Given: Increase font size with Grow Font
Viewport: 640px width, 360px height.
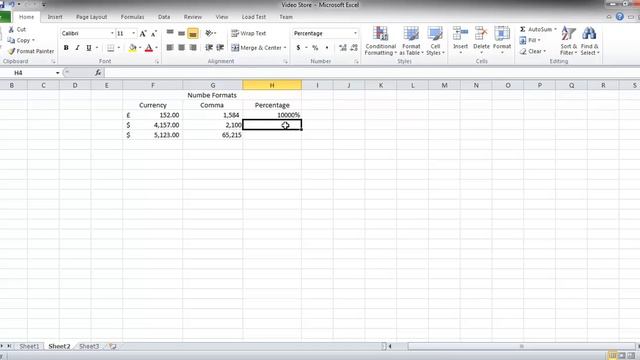Looking at the screenshot, I should (143, 33).
